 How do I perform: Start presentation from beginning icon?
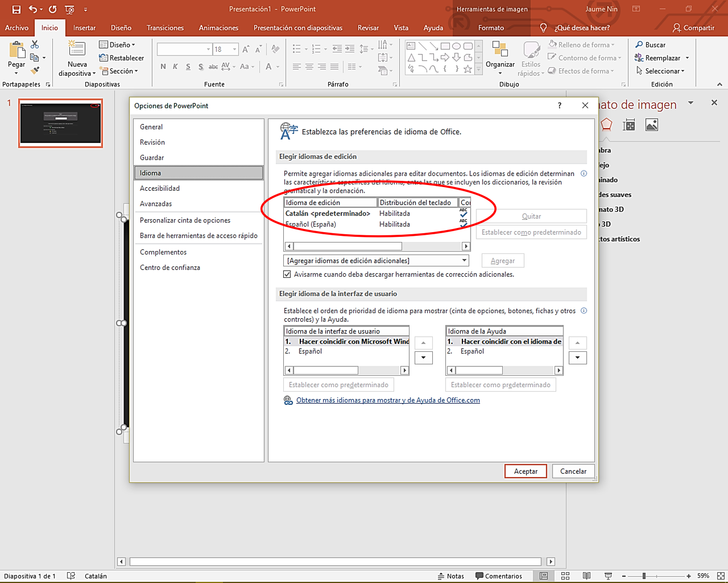click(x=69, y=9)
